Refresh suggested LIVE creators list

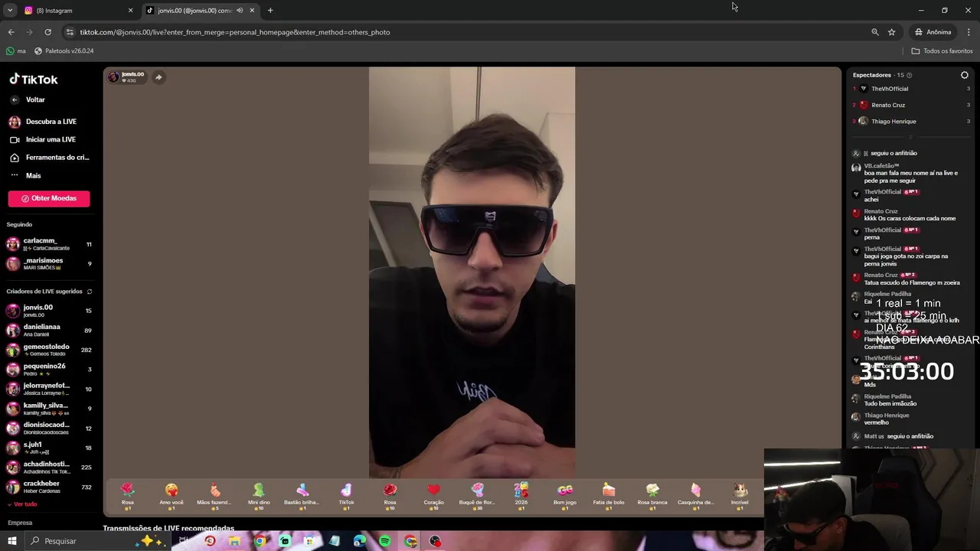(90, 292)
